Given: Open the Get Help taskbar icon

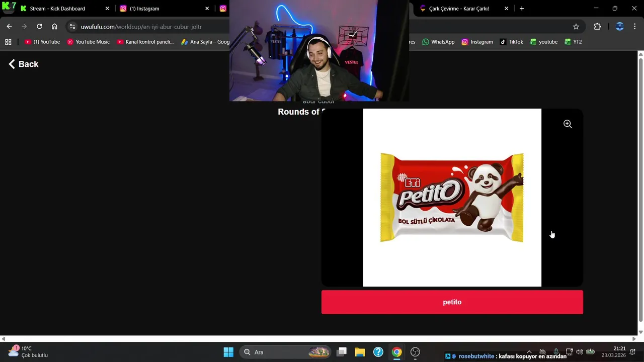Looking at the screenshot, I should [x=378, y=352].
